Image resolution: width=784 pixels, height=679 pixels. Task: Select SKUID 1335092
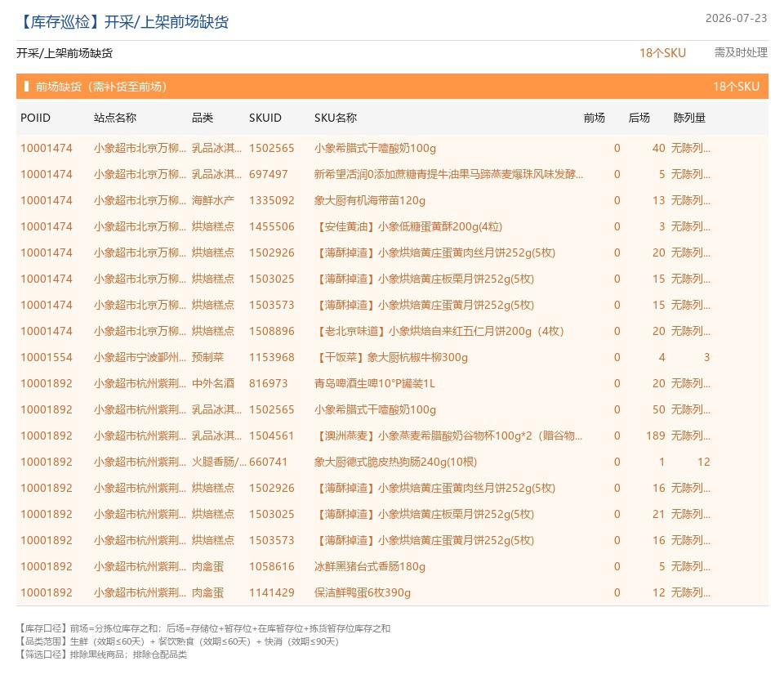pos(271,201)
